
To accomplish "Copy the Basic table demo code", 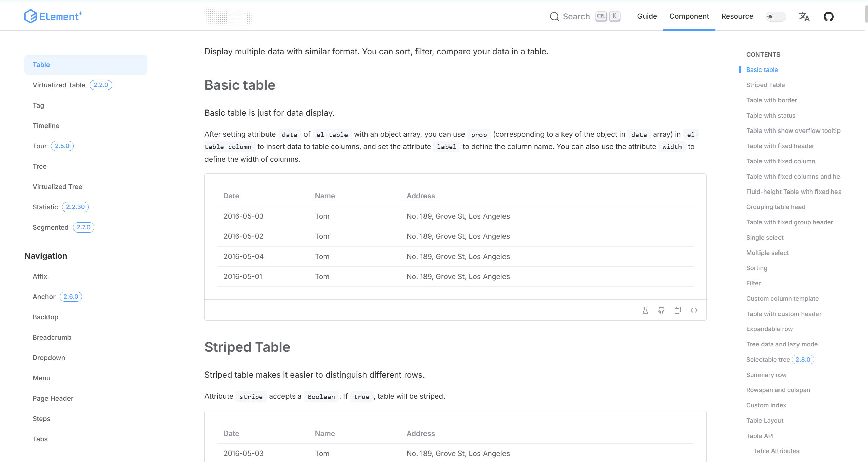I will click(x=678, y=310).
